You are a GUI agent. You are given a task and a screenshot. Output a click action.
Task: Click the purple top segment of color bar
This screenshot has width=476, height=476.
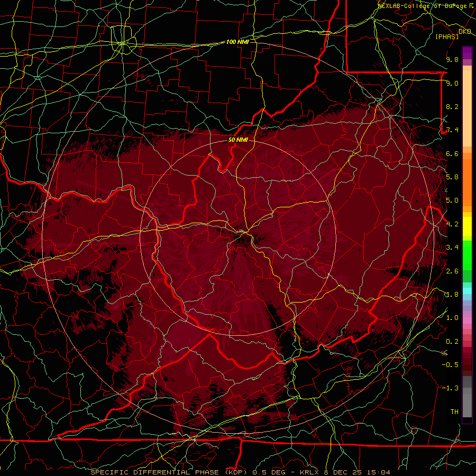click(x=467, y=53)
